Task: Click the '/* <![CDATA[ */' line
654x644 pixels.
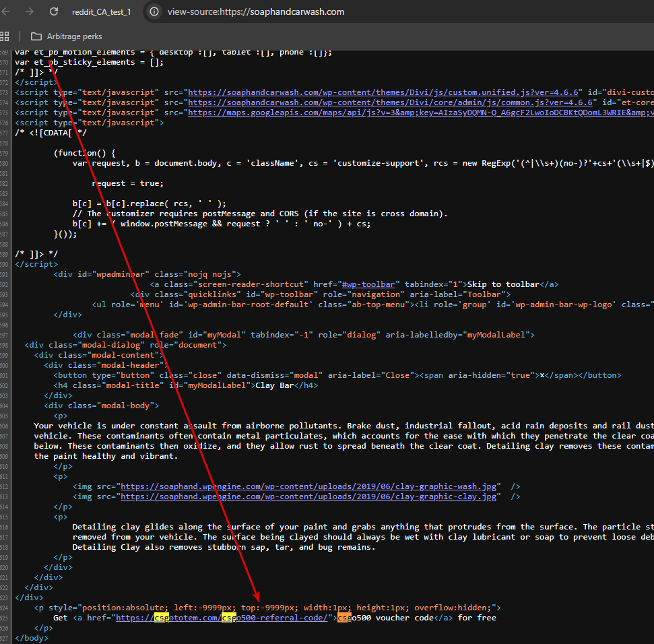Action: (51, 133)
